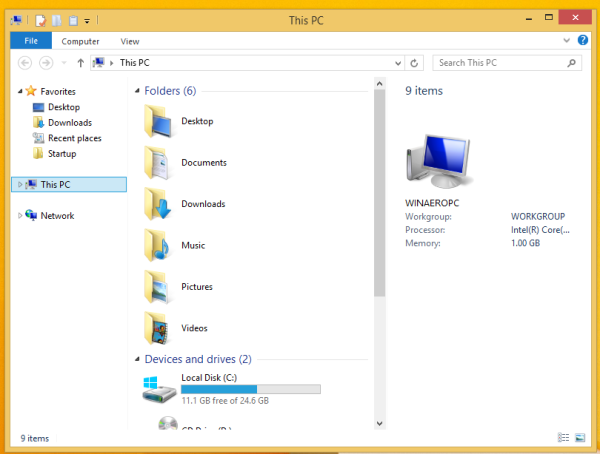Click the WINAEROPC computer preview image
600x454 pixels.
click(x=439, y=162)
